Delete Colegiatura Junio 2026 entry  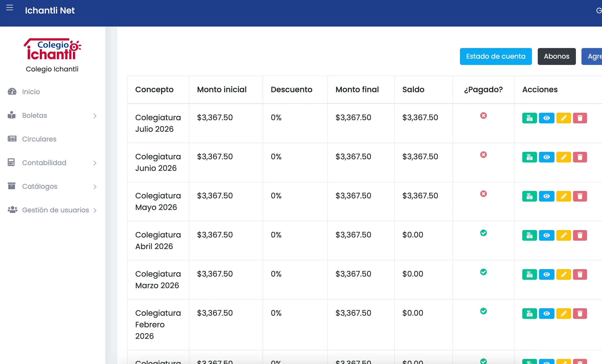point(580,157)
